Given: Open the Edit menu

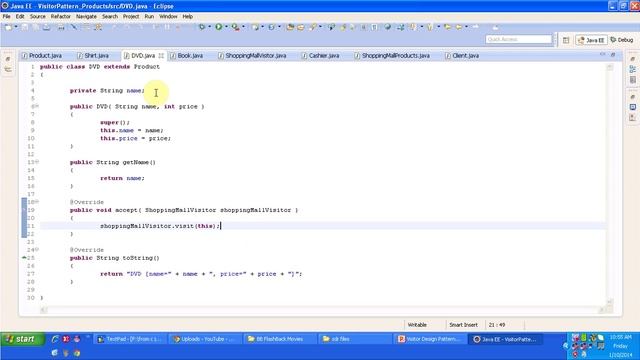Looking at the screenshot, I should click(20, 16).
